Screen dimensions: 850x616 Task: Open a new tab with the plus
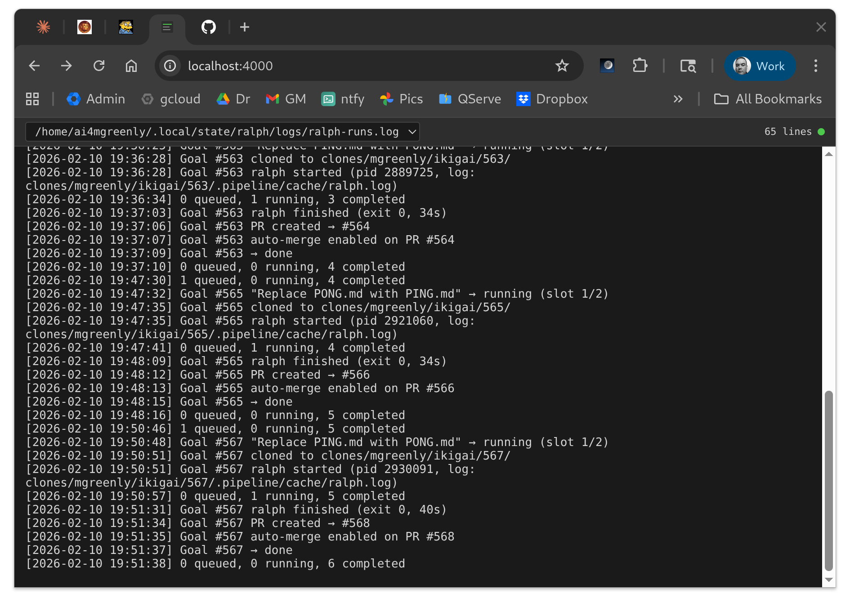tap(244, 27)
